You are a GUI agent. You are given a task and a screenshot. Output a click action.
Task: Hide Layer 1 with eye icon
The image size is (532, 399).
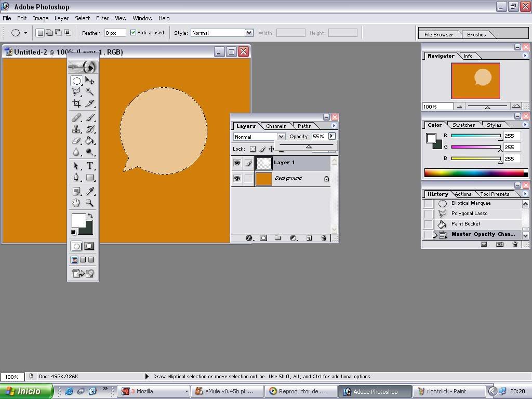tap(237, 163)
